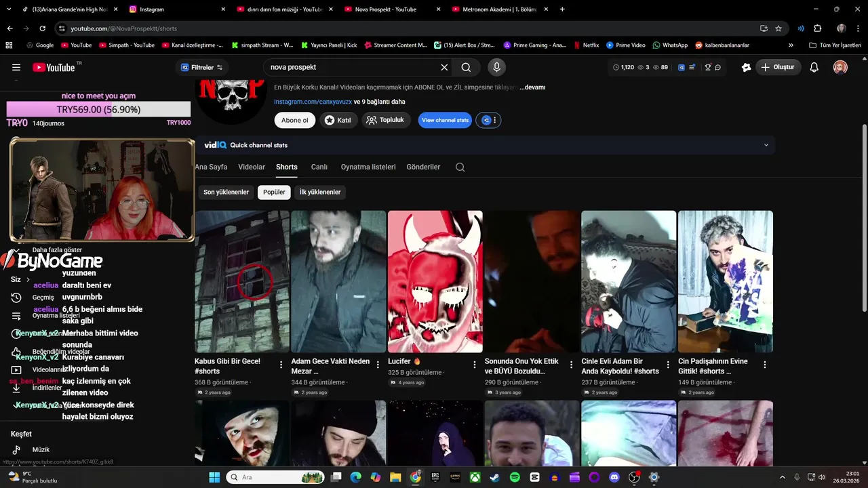Image resolution: width=868 pixels, height=488 pixels.
Task: Open the red Lucifer short thumbnail
Action: coord(435,281)
